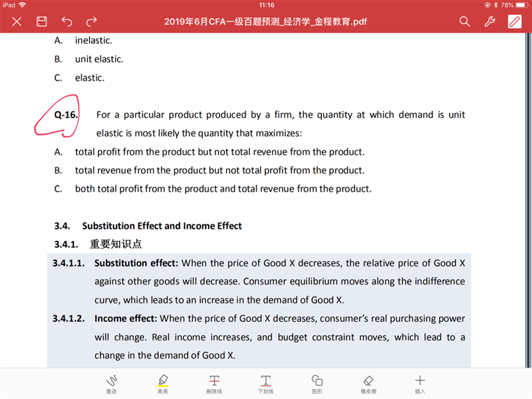This screenshot has width=532, height=399.
Task: Save the document using floppy disk icon
Action: 42,22
